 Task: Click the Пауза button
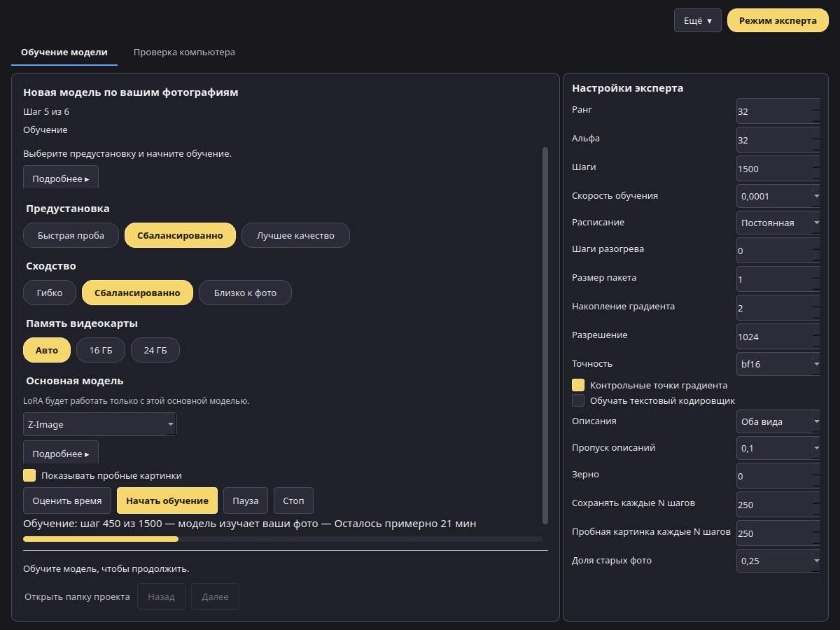click(246, 500)
